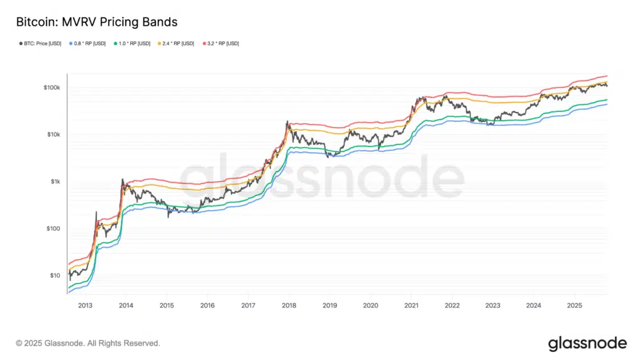Click the chart title MVRV Pricing Bands

tap(96, 22)
